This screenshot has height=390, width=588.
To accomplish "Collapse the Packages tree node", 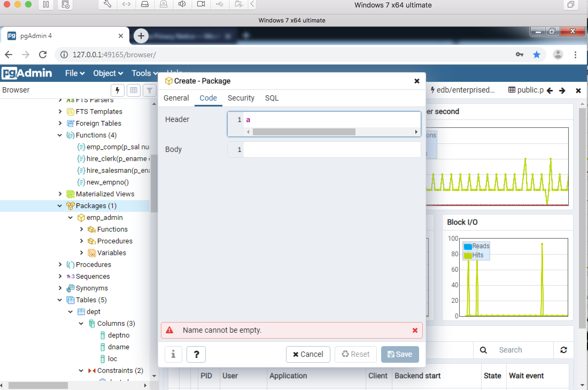I will (x=60, y=206).
